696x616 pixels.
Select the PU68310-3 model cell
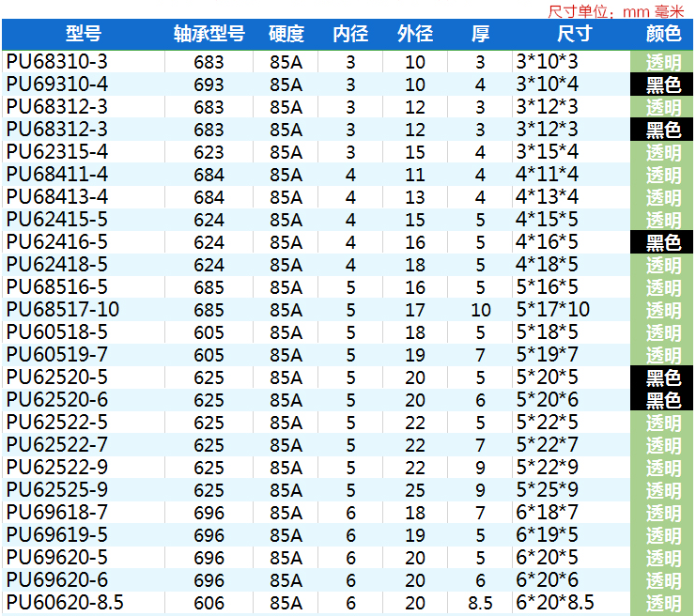click(x=57, y=62)
